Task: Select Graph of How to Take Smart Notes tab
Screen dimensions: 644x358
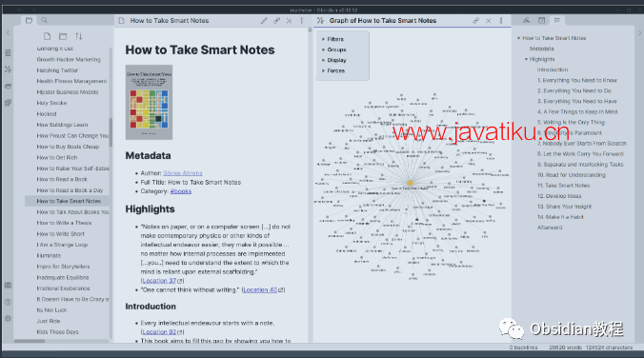Action: click(x=382, y=21)
